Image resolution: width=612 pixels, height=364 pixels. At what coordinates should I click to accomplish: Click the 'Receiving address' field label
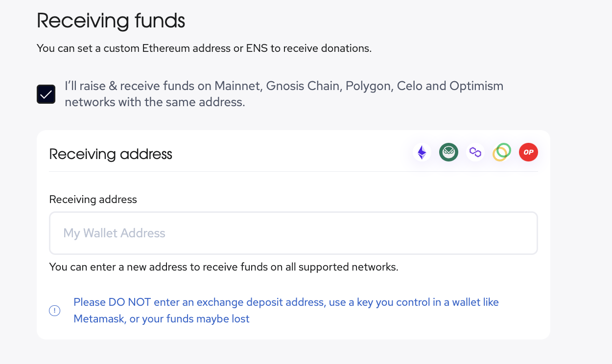tap(93, 200)
